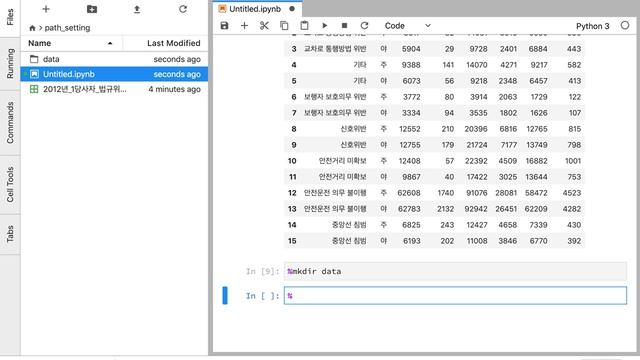Click the Upload Files icon

pos(137,9)
